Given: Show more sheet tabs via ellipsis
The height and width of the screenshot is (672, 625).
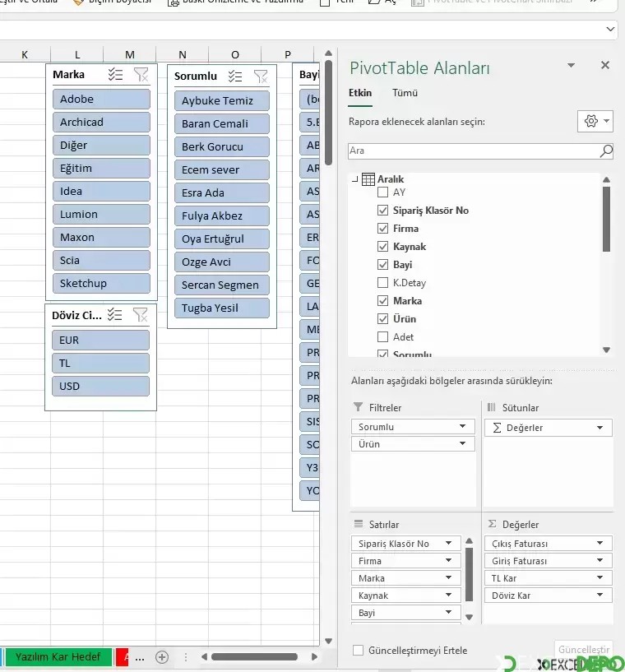Looking at the screenshot, I should (x=140, y=657).
